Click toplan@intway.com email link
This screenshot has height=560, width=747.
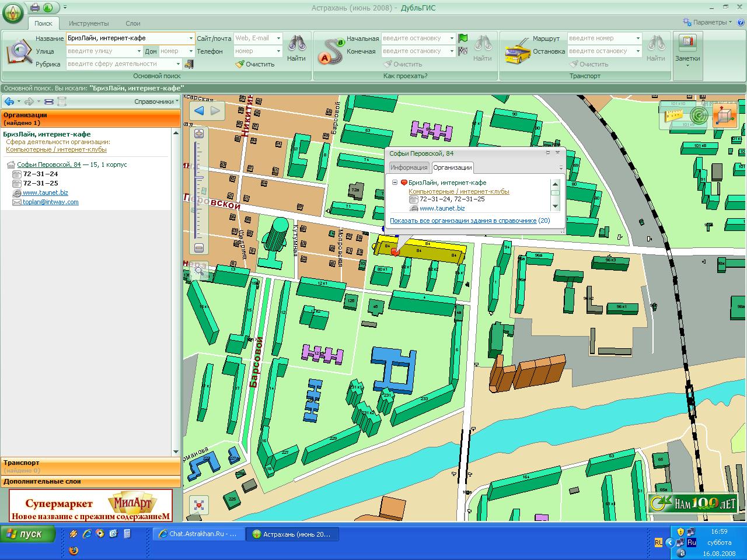pyautogui.click(x=51, y=202)
